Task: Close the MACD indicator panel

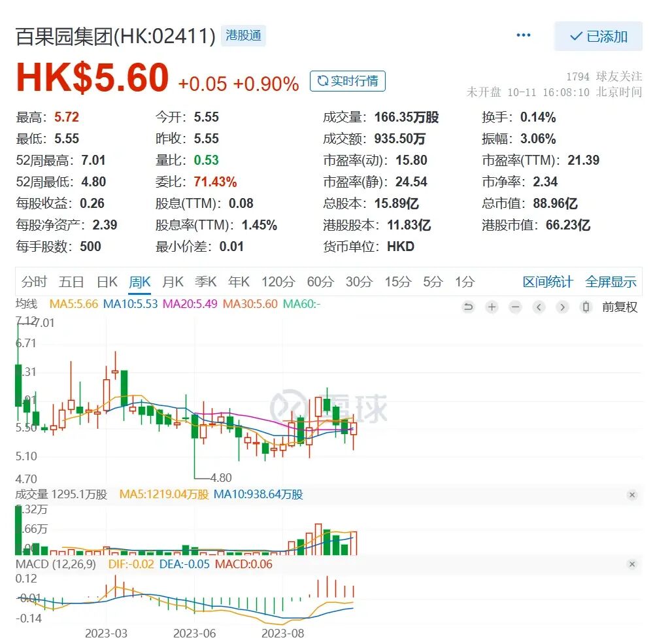Action: (632, 564)
